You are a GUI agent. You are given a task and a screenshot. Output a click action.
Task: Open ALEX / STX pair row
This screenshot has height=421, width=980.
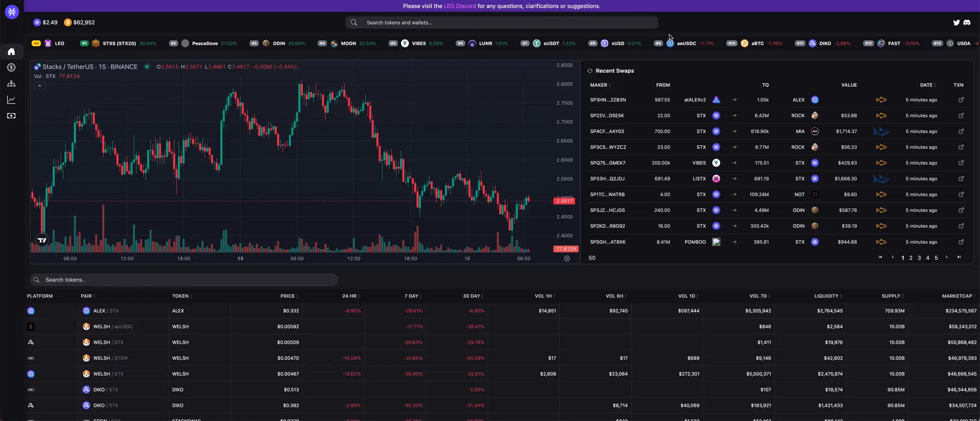(502, 311)
